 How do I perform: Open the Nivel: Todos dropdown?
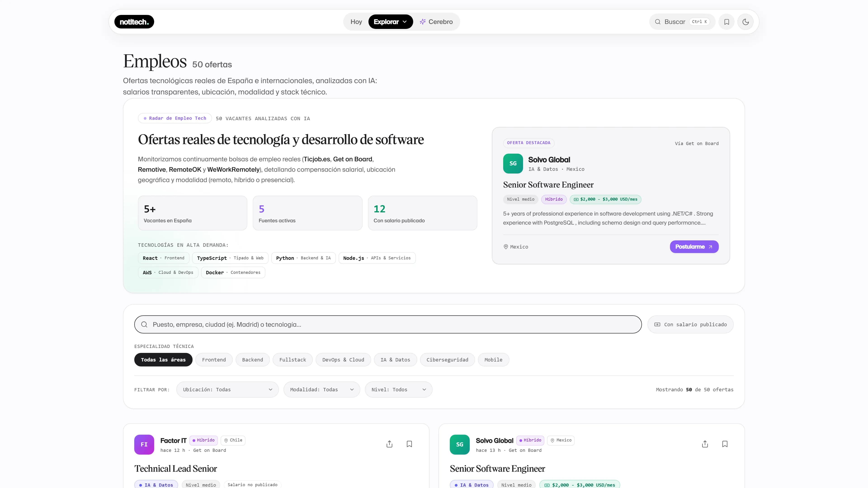tap(399, 389)
